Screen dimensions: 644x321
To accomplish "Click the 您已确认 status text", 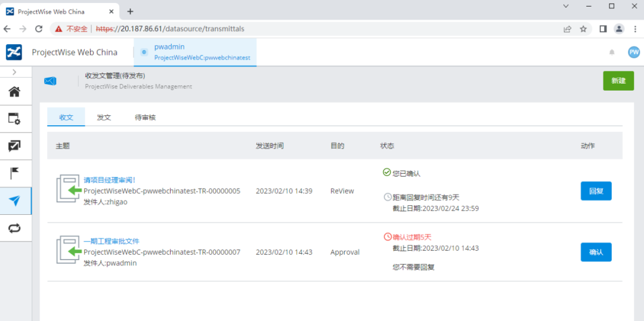I will tap(406, 173).
